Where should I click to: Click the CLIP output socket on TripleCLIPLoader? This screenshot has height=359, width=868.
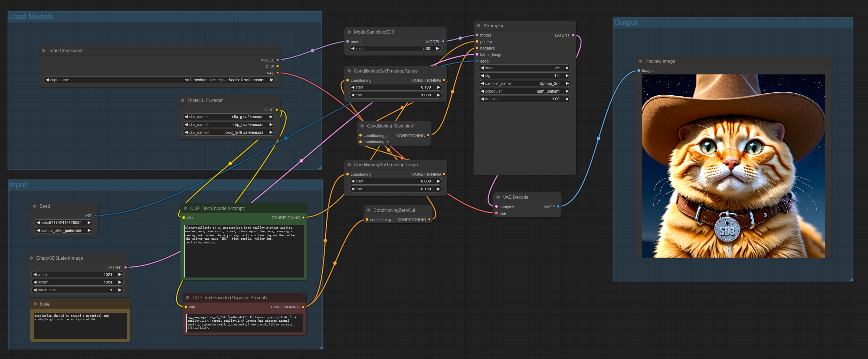(x=277, y=110)
